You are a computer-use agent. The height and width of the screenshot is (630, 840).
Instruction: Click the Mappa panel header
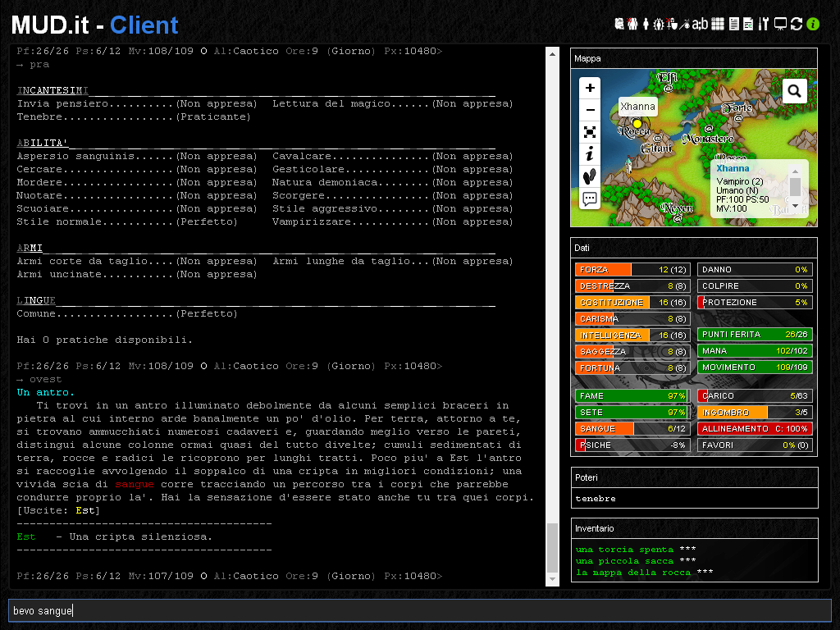pos(694,58)
